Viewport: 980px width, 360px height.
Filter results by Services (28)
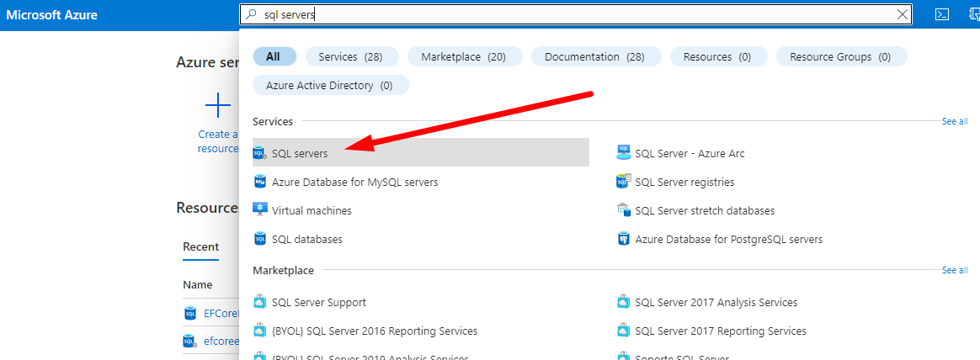(350, 56)
